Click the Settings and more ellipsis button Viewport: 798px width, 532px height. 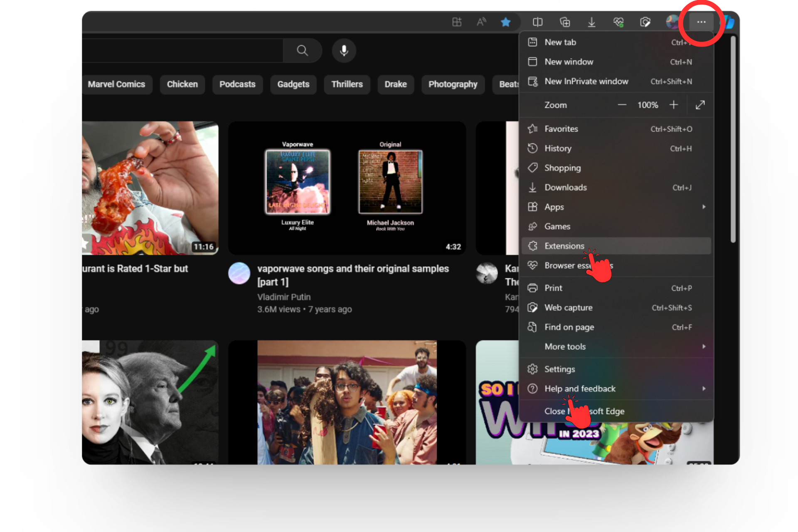(x=701, y=22)
